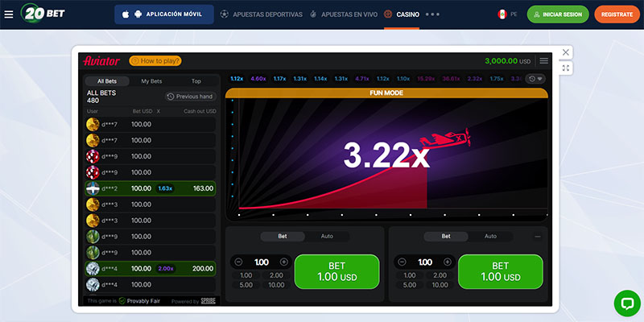Place bet with left green BET button
This screenshot has width=644, height=322.
(336, 271)
